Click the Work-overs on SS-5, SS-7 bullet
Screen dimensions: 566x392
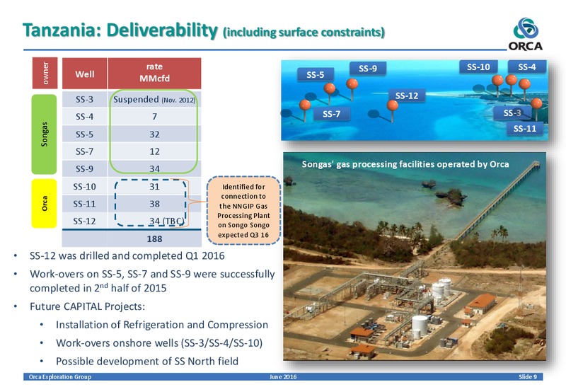152,281
